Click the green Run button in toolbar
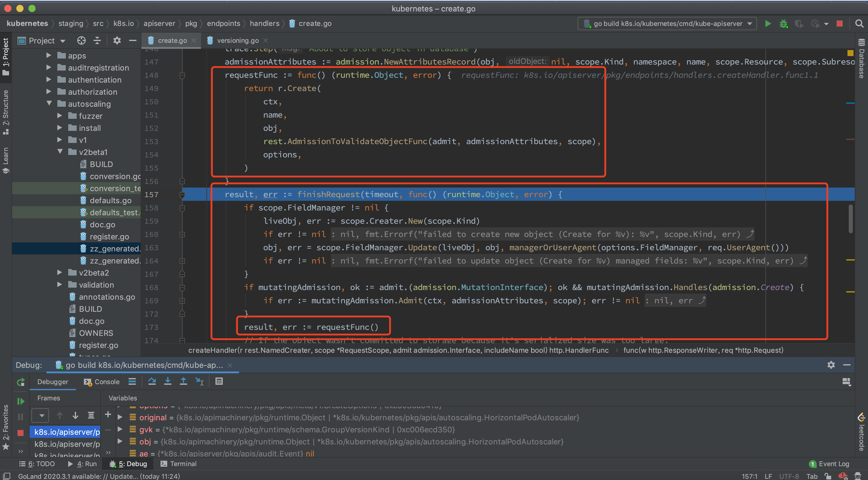 click(768, 24)
